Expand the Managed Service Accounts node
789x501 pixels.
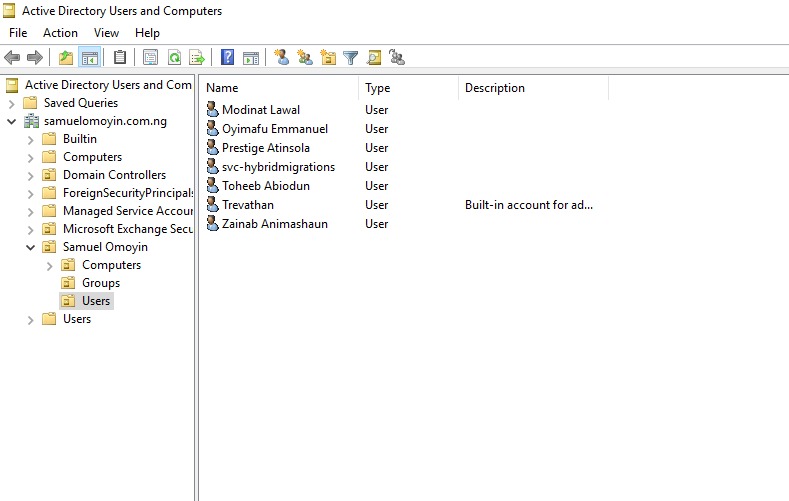tap(31, 212)
